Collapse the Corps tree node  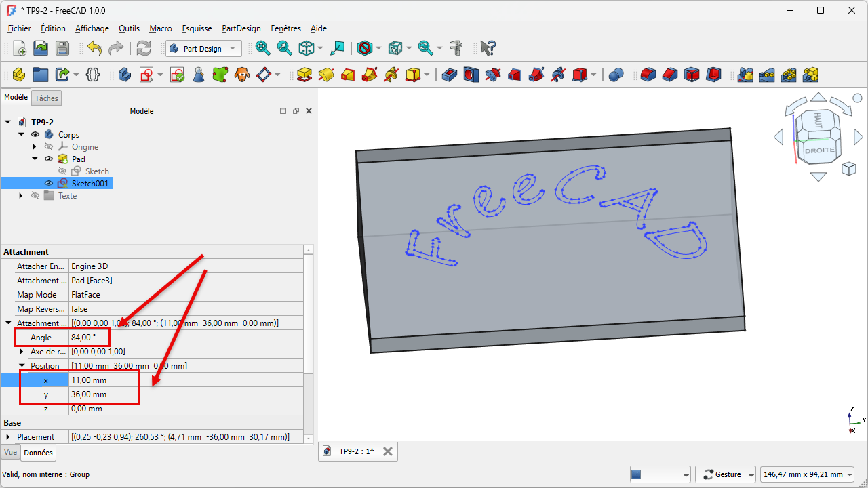(x=22, y=135)
